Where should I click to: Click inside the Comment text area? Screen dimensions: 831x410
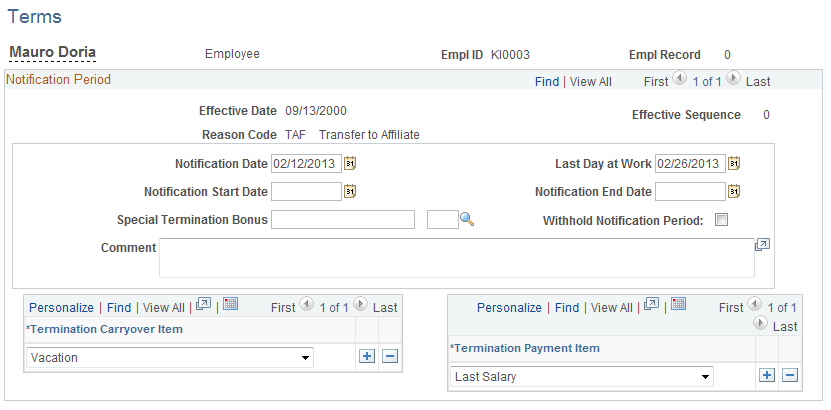click(457, 258)
